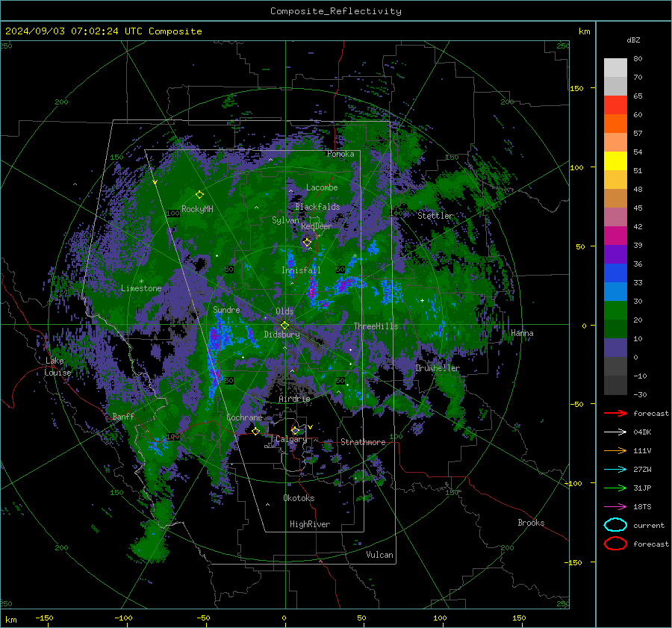Click the orange 111V arrow icon
The image size is (672, 628).
tap(615, 450)
